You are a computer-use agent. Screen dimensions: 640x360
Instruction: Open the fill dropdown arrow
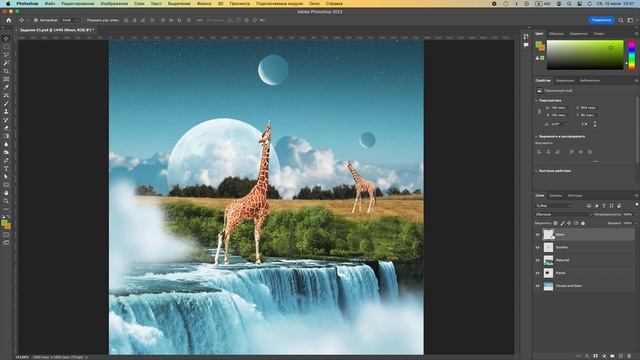coord(636,223)
